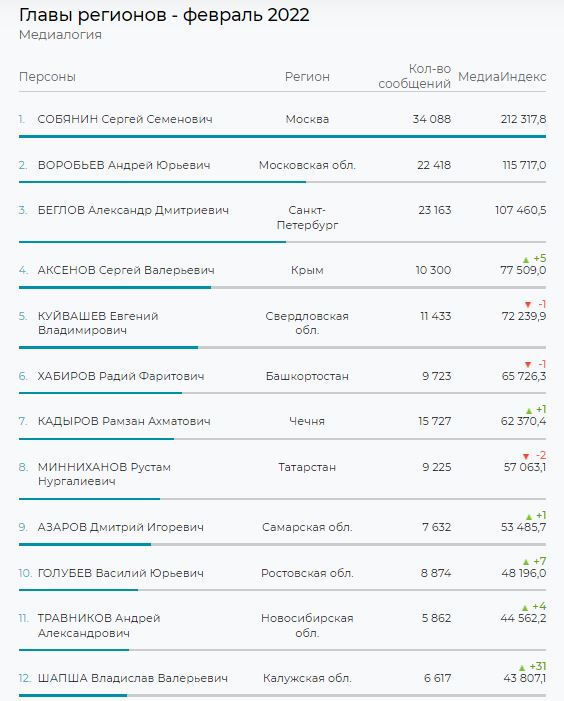
Task: Open ВОРОБЬЕВ Андрей Юрьевич entry
Action: (124, 165)
